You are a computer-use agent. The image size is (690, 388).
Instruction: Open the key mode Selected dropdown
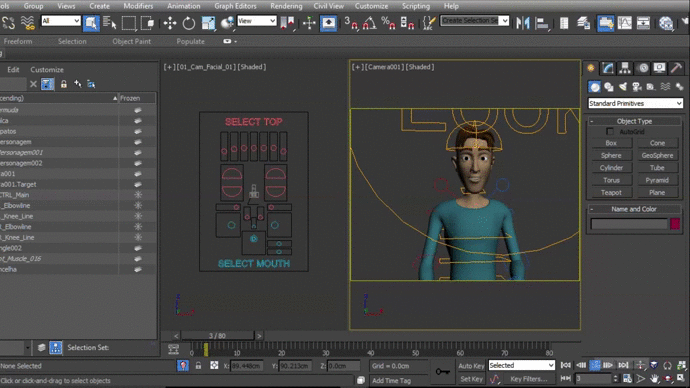[521, 365]
